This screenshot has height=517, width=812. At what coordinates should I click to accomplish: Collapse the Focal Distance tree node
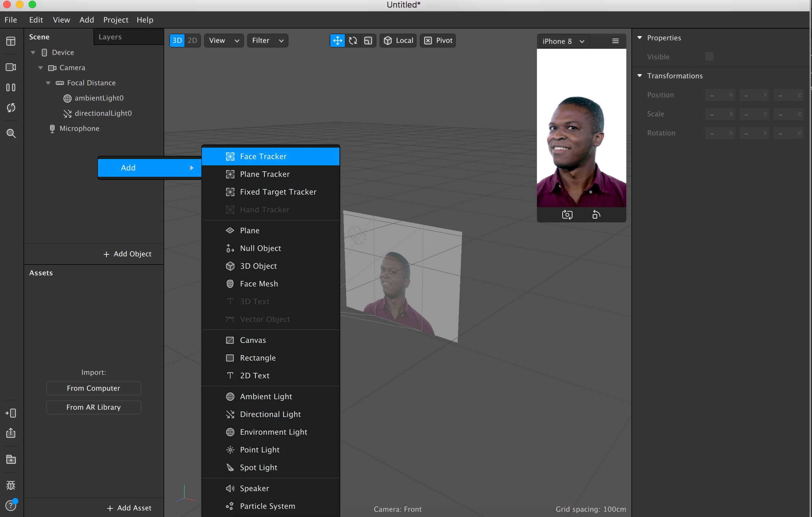pyautogui.click(x=48, y=83)
